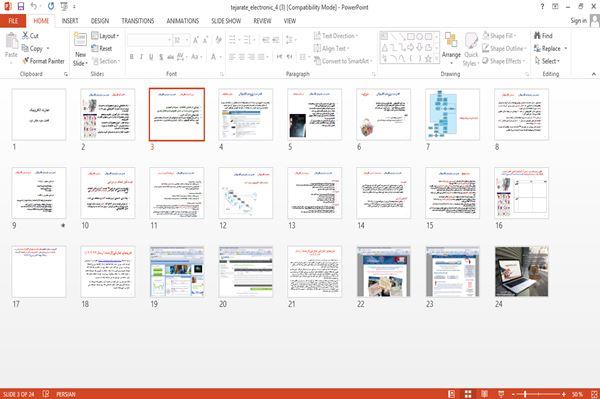Open Quick Styles gallery

coord(471,50)
